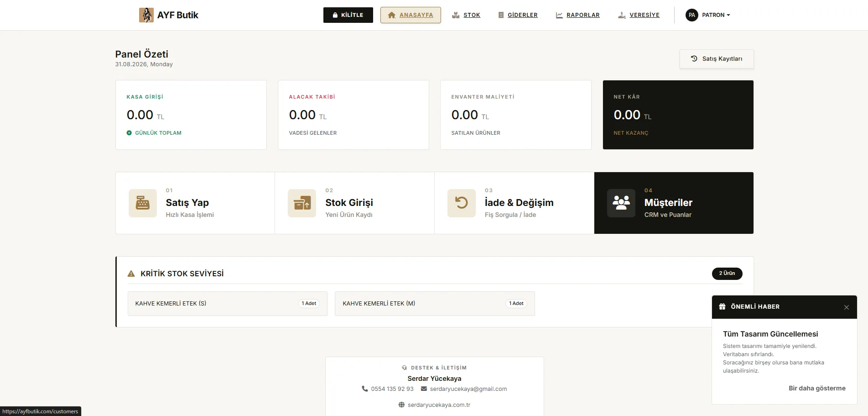
Task: Expand the PATRON user dropdown
Action: 708,15
